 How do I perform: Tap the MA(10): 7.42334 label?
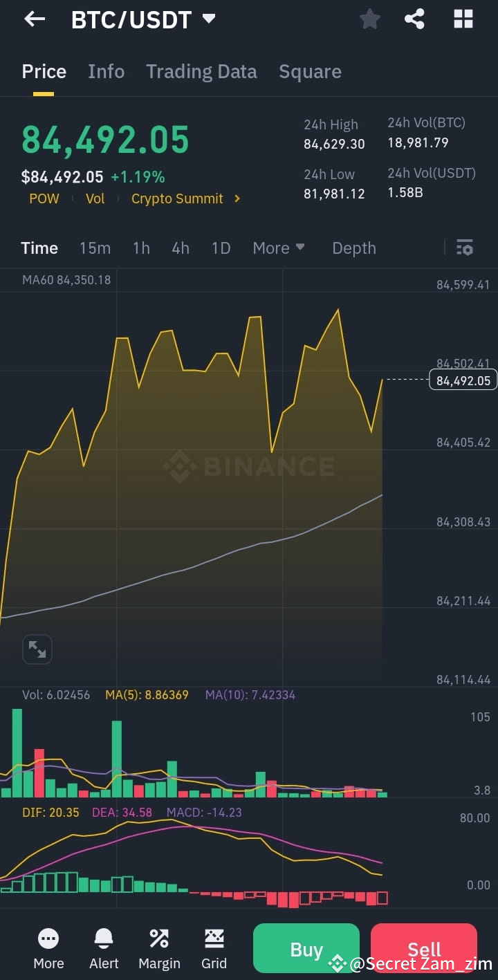pos(250,695)
